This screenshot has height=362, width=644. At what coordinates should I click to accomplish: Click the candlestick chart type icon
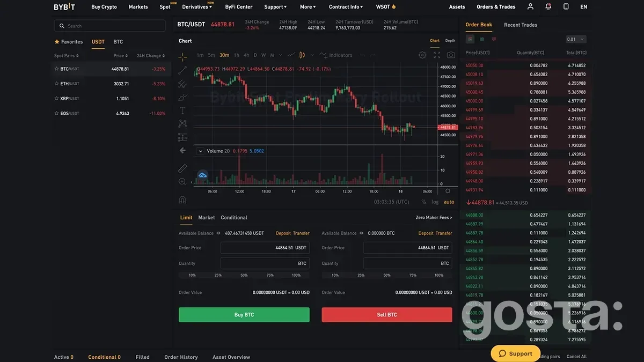click(x=302, y=55)
